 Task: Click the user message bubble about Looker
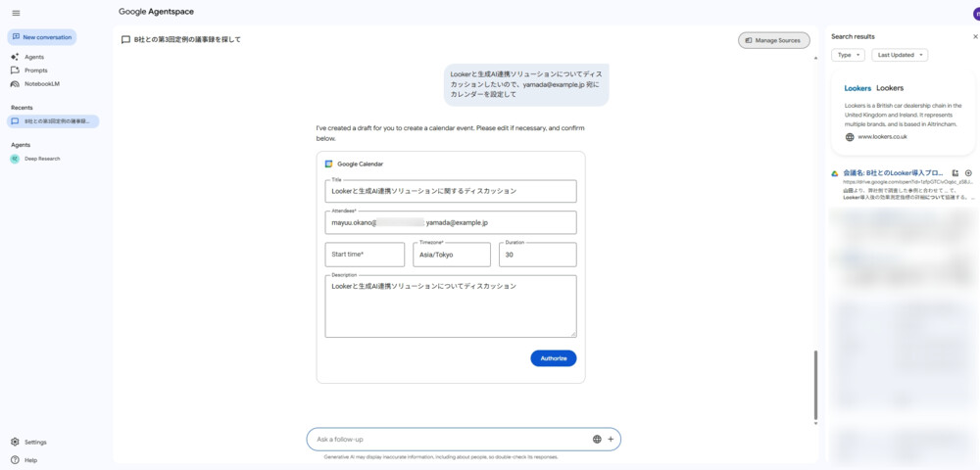[x=526, y=84]
